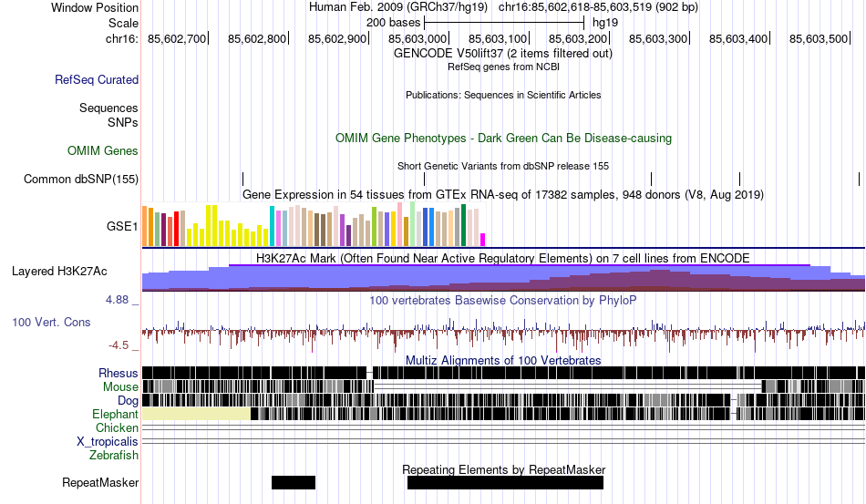Click the RefSeq Curated track label

click(x=96, y=79)
